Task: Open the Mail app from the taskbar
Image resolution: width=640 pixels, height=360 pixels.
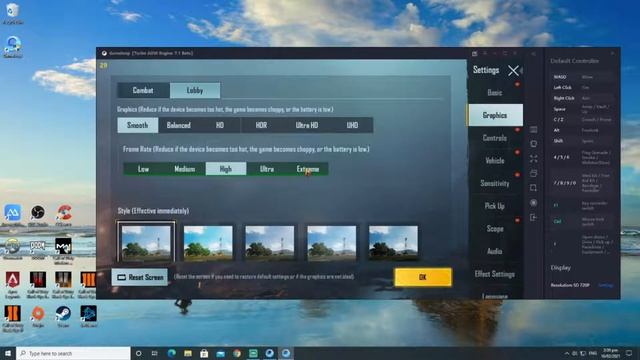Action: click(x=220, y=353)
